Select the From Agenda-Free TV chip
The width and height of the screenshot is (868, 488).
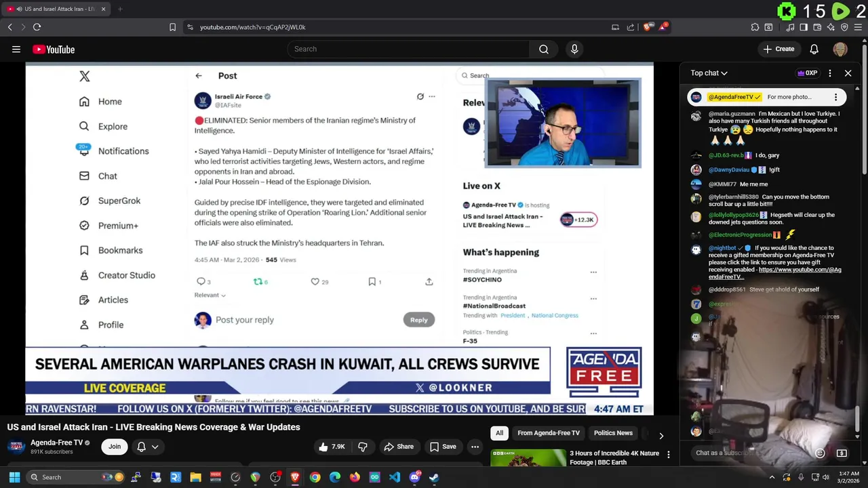tap(549, 433)
